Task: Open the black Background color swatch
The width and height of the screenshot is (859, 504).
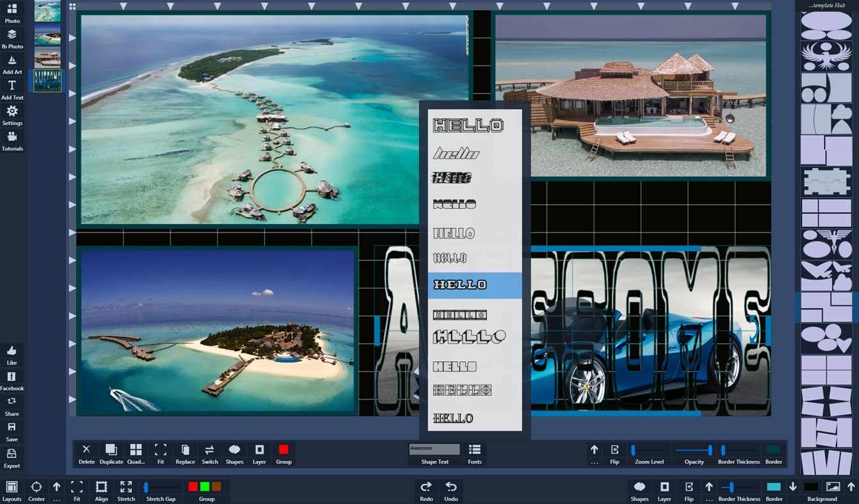Action: [811, 487]
